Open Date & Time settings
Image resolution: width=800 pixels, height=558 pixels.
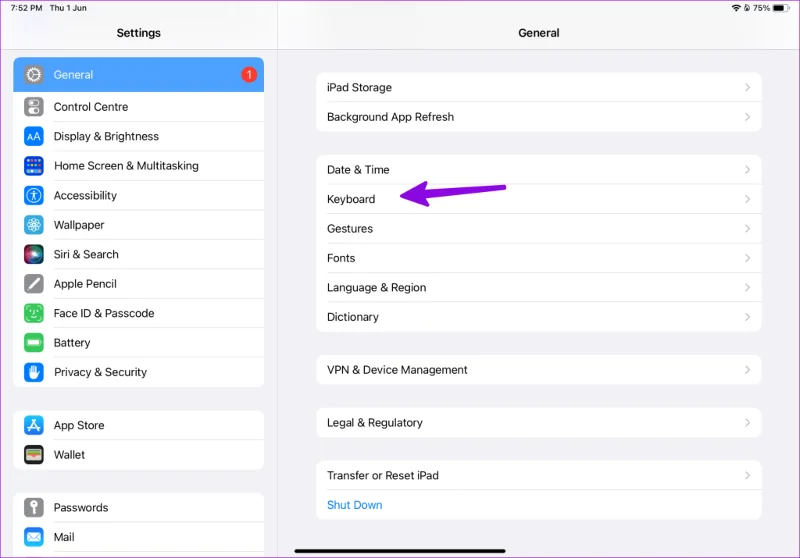click(x=539, y=169)
